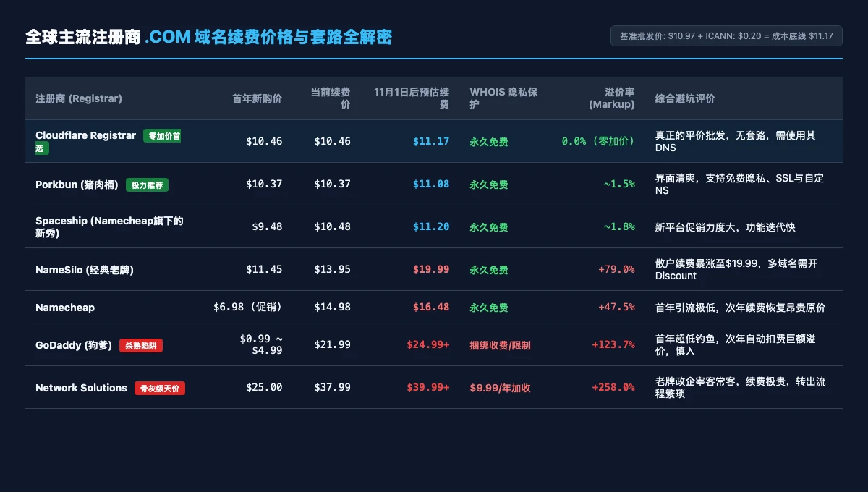This screenshot has width=868, height=492.
Task: Select Porkbun's estimated renewal "$11.08"
Action: [431, 184]
